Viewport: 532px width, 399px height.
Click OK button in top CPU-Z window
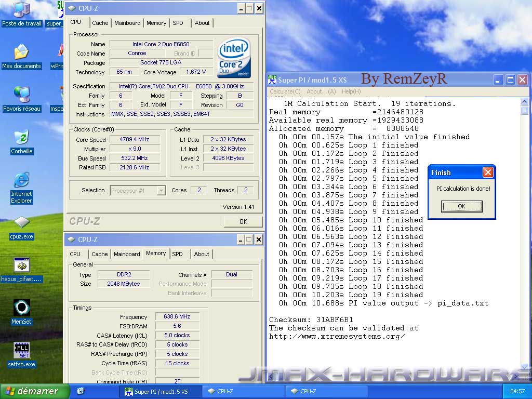(x=243, y=221)
